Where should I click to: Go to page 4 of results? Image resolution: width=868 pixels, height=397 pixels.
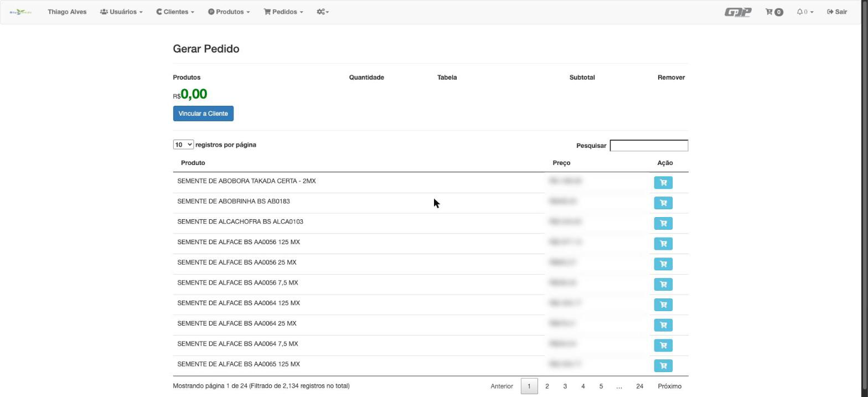[583, 386]
